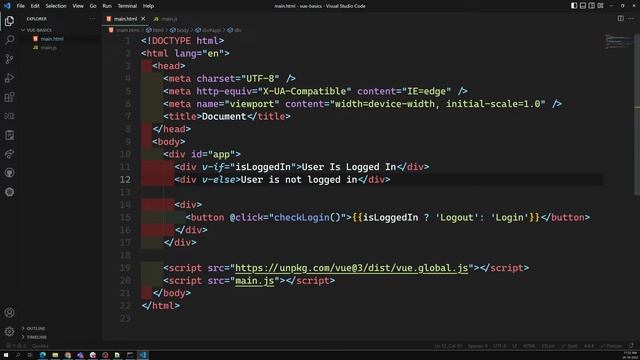
Task: Click the Spaces indentation status item
Action: coord(478,346)
